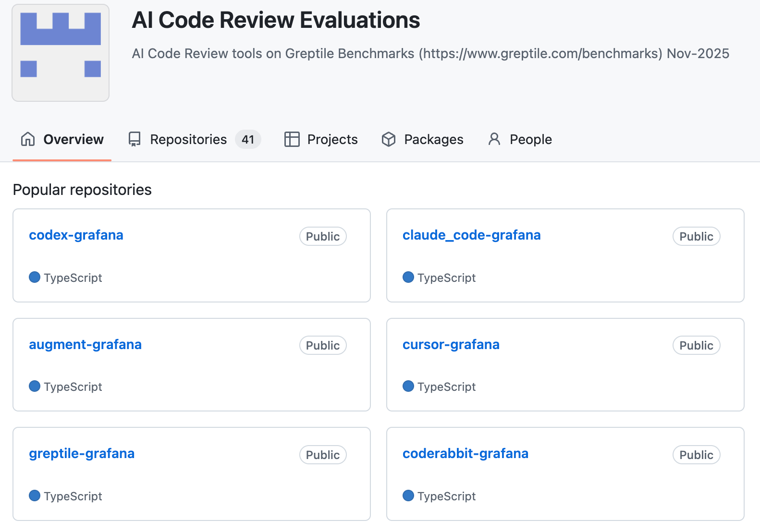Viewport: 760px width, 532px height.
Task: View the People tab
Action: (530, 139)
